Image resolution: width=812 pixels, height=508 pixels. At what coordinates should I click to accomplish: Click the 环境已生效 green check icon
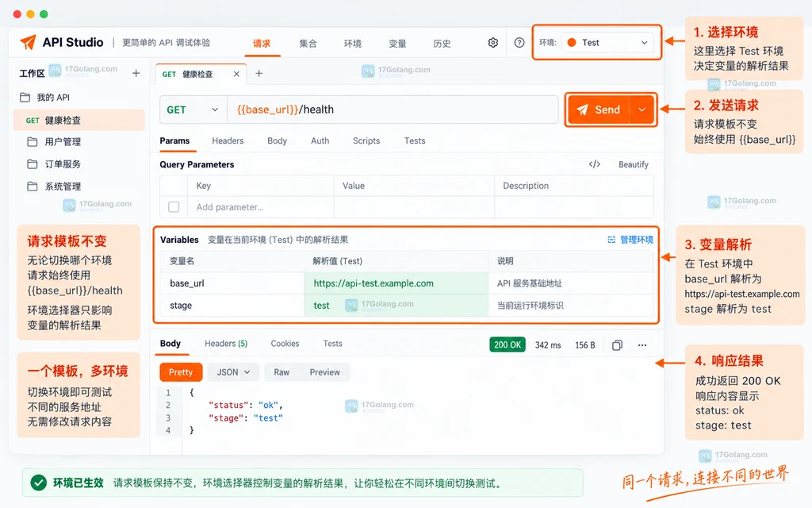[x=38, y=483]
